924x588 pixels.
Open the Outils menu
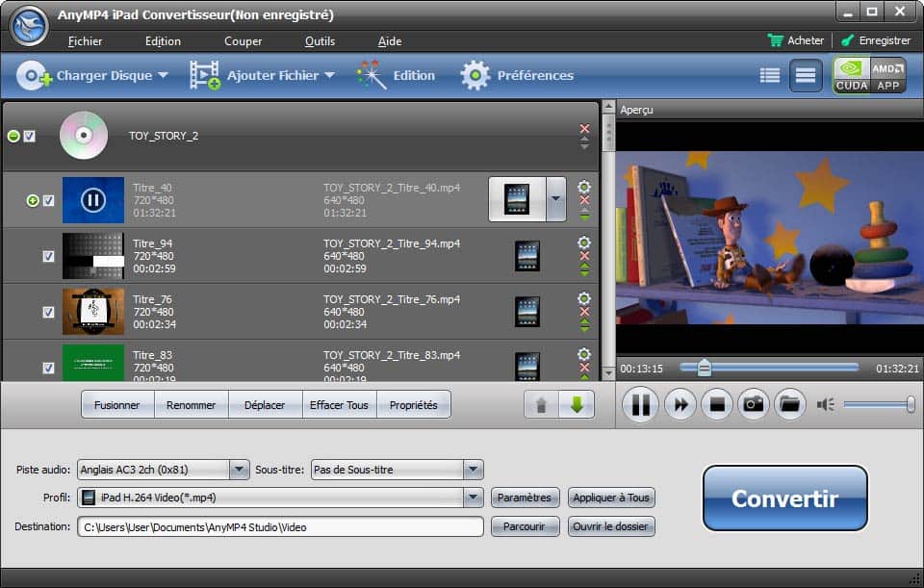(x=320, y=41)
